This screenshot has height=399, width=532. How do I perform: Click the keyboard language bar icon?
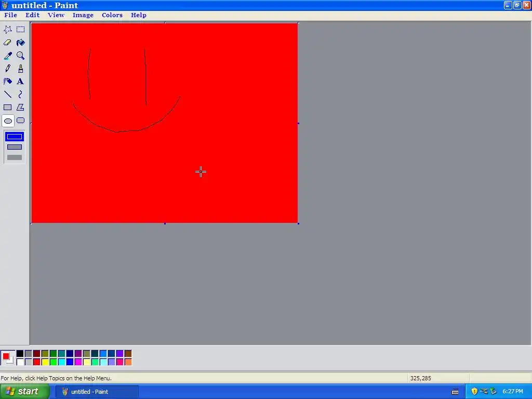(455, 392)
